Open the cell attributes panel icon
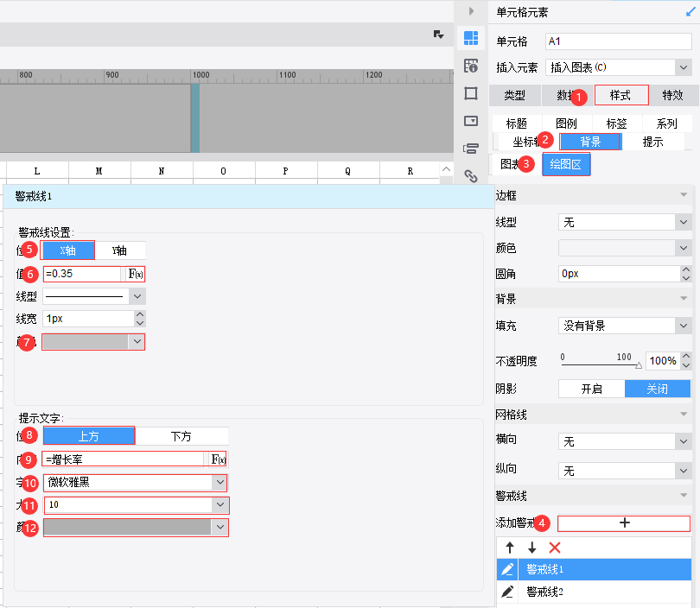The height and width of the screenshot is (608, 700). pos(470,66)
